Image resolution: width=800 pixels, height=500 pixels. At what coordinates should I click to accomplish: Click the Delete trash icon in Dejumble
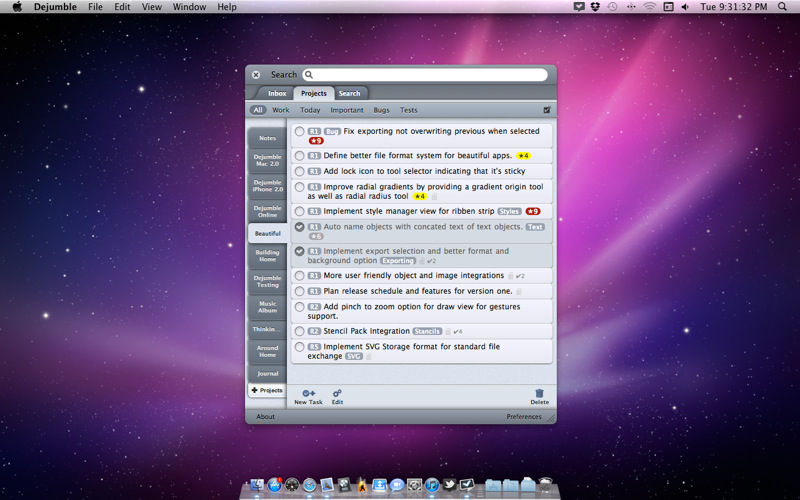tap(539, 393)
